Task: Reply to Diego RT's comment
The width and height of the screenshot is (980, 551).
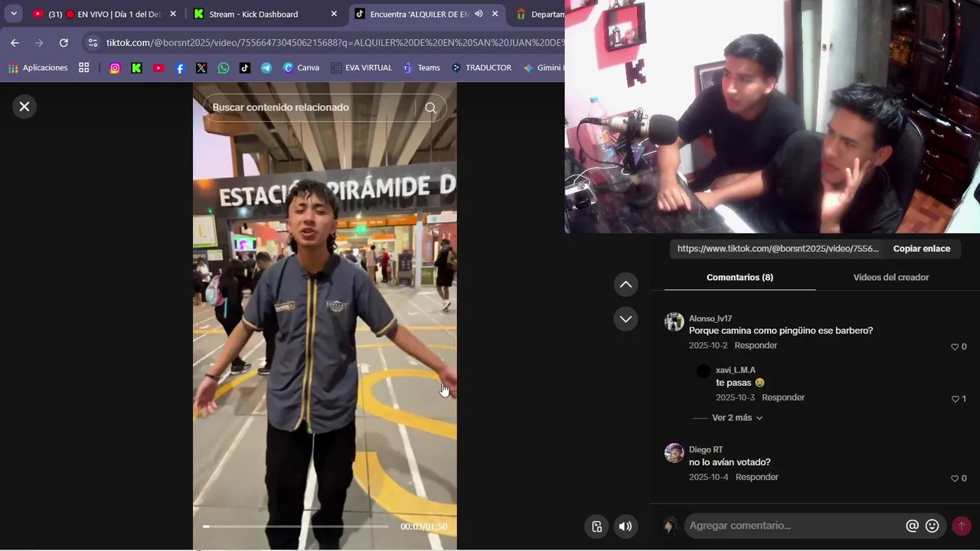Action: coord(757,477)
